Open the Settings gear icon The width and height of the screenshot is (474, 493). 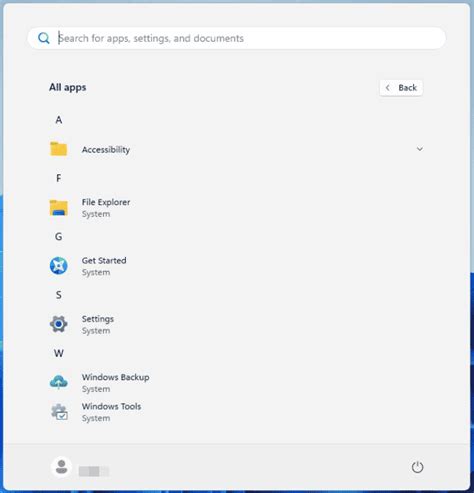click(x=59, y=324)
